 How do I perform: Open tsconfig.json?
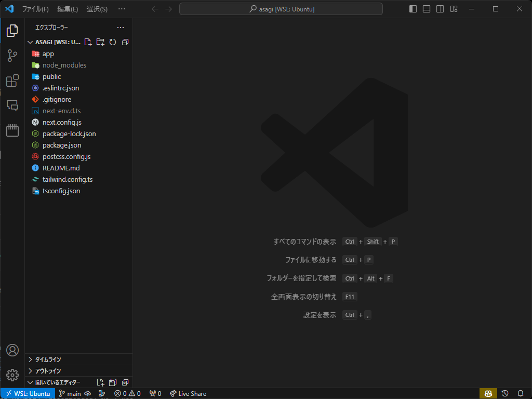point(79,191)
